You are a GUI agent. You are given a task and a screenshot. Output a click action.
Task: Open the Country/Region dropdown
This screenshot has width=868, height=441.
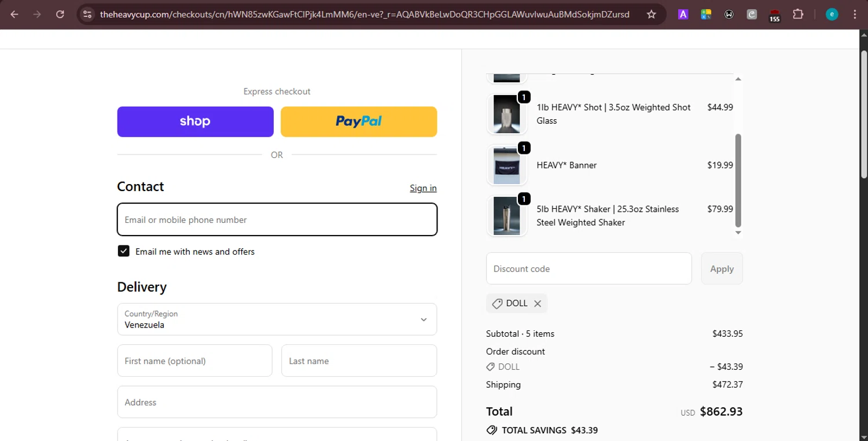click(x=277, y=319)
